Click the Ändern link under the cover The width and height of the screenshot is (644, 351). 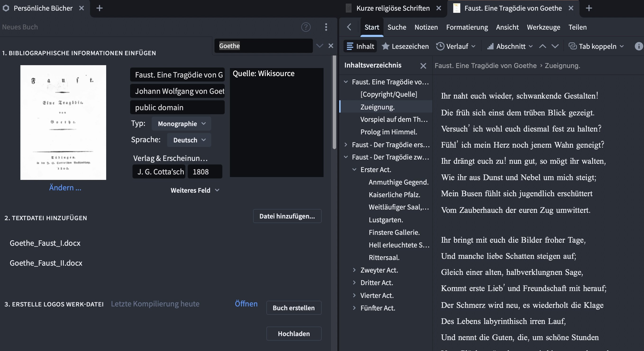pyautogui.click(x=65, y=187)
